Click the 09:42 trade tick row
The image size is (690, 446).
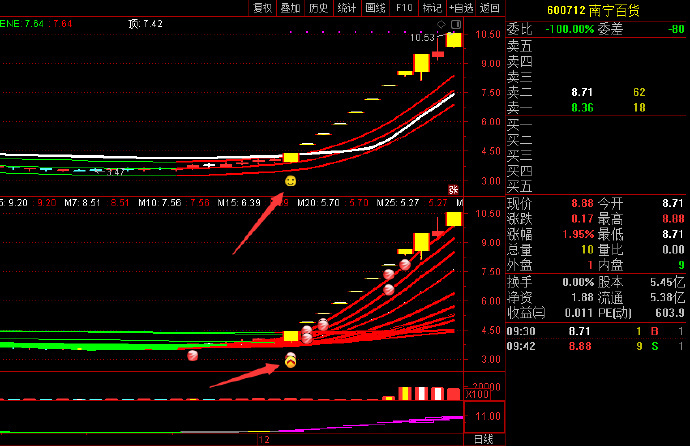(x=596, y=347)
